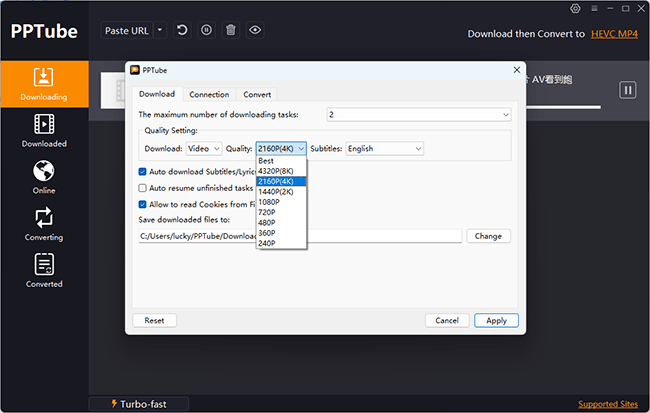Go to the Online browser section
The image size is (650, 413).
43,177
